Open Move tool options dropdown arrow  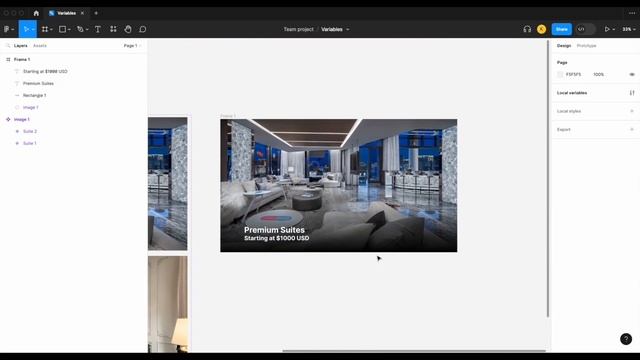[x=33, y=29]
